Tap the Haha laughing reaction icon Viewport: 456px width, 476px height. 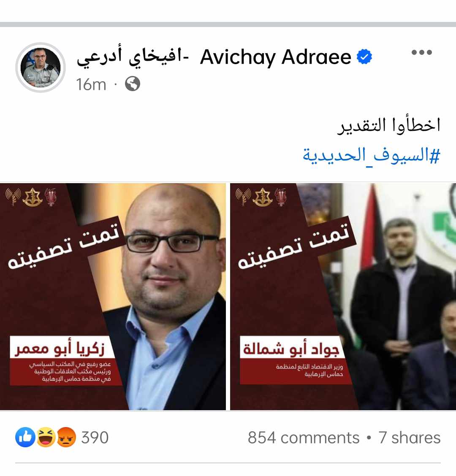46,437
